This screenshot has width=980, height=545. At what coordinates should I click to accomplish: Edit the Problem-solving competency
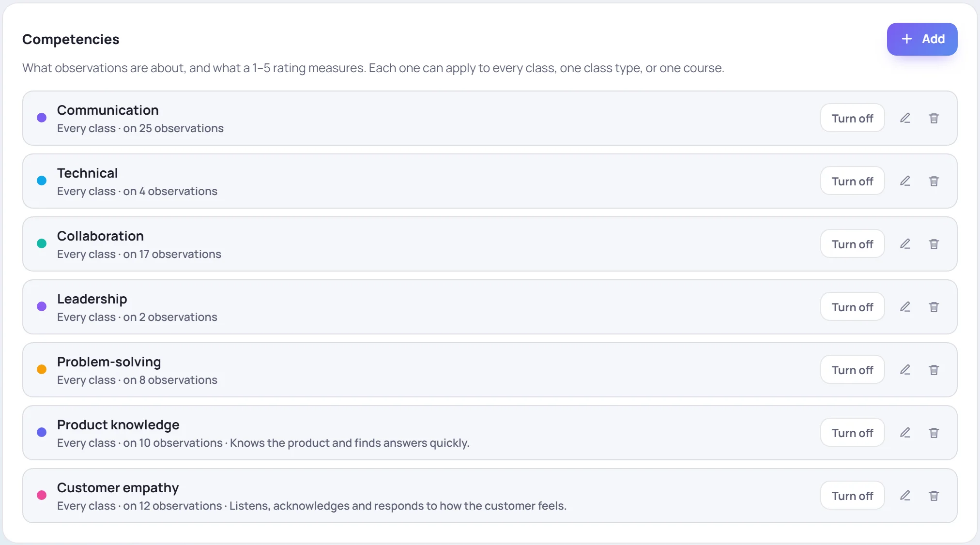click(905, 370)
